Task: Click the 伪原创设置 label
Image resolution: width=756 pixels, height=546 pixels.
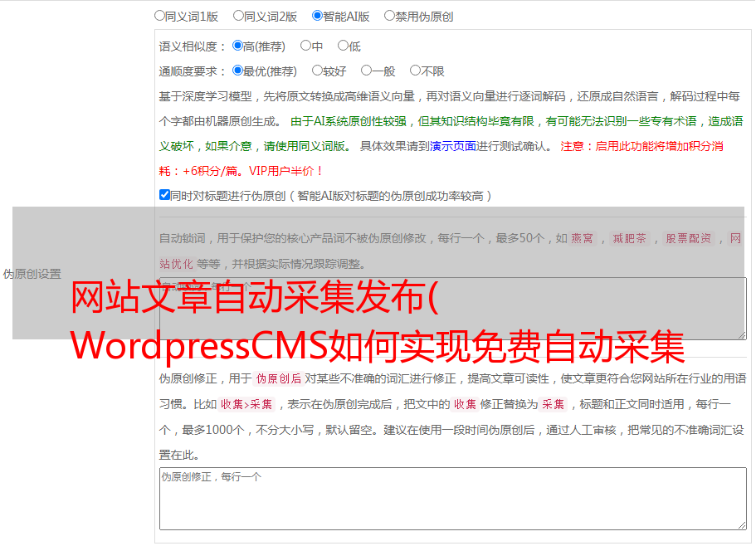Action: pos(32,274)
